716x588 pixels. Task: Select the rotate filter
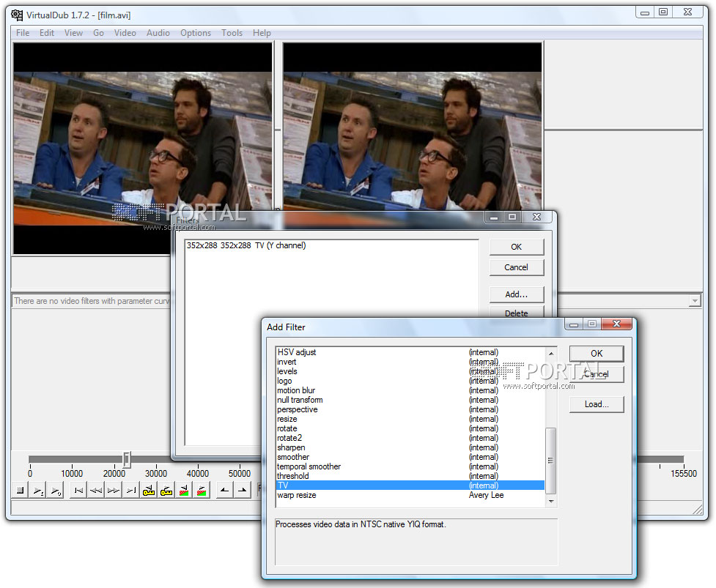(410, 429)
